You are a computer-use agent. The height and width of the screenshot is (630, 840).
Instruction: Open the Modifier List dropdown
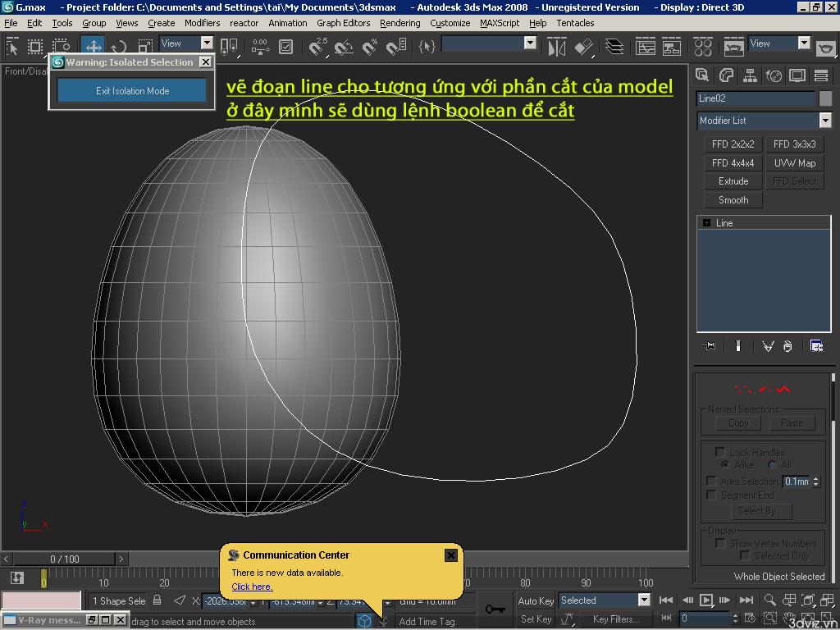pos(824,121)
